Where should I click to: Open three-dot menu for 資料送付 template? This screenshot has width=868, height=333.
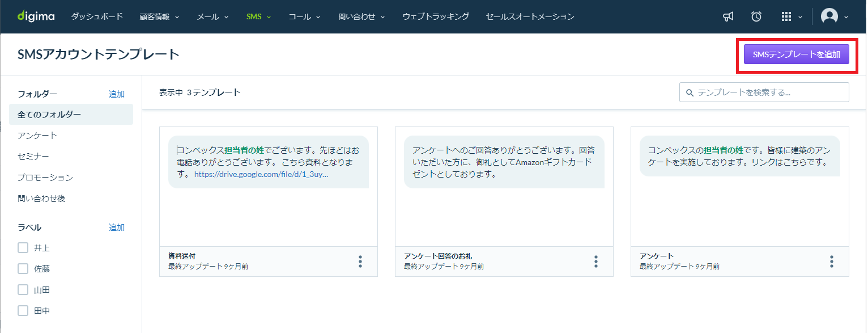click(360, 262)
